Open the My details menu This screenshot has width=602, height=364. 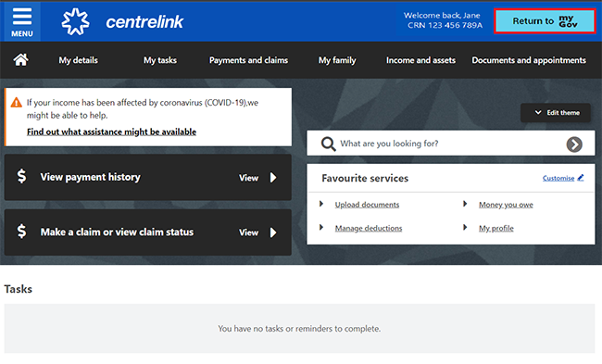coord(79,60)
